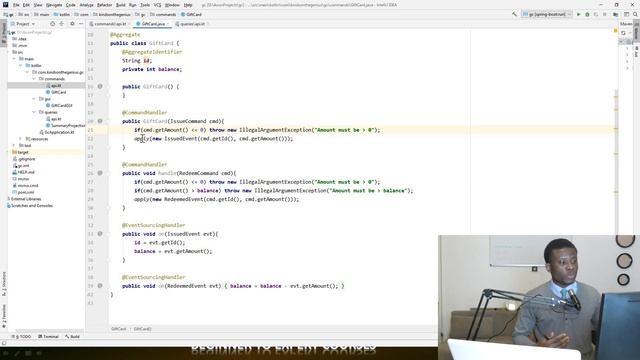Open the Run menu
Screen dimensions: 640x360
click(133, 5)
